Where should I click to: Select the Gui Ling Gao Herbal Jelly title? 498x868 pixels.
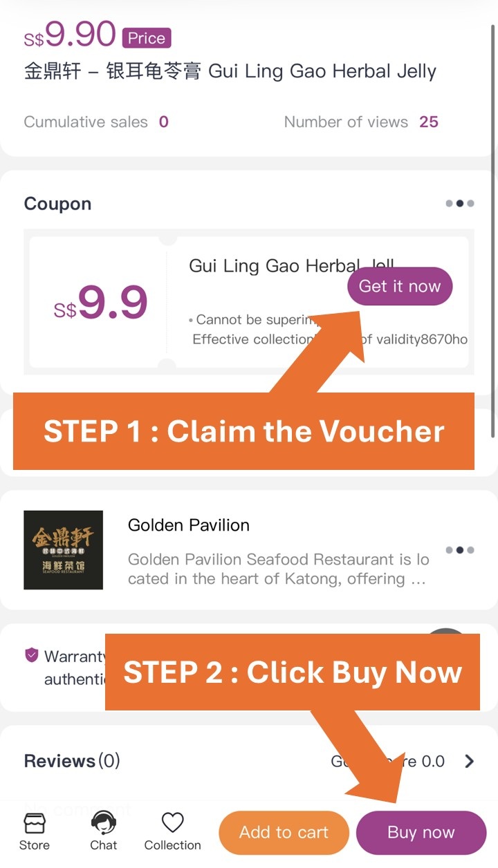pyautogui.click(x=230, y=72)
